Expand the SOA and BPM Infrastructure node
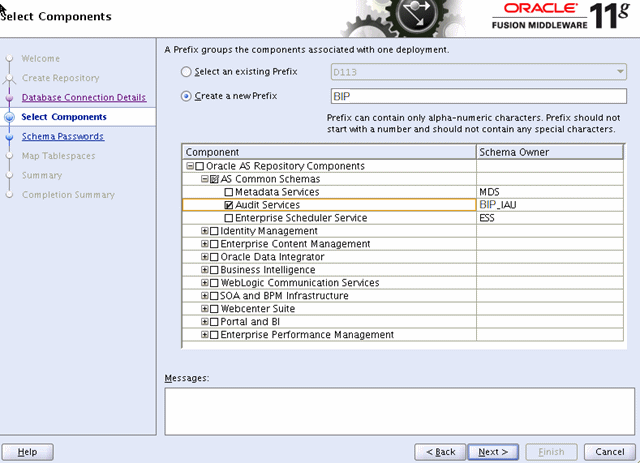 [x=204, y=296]
